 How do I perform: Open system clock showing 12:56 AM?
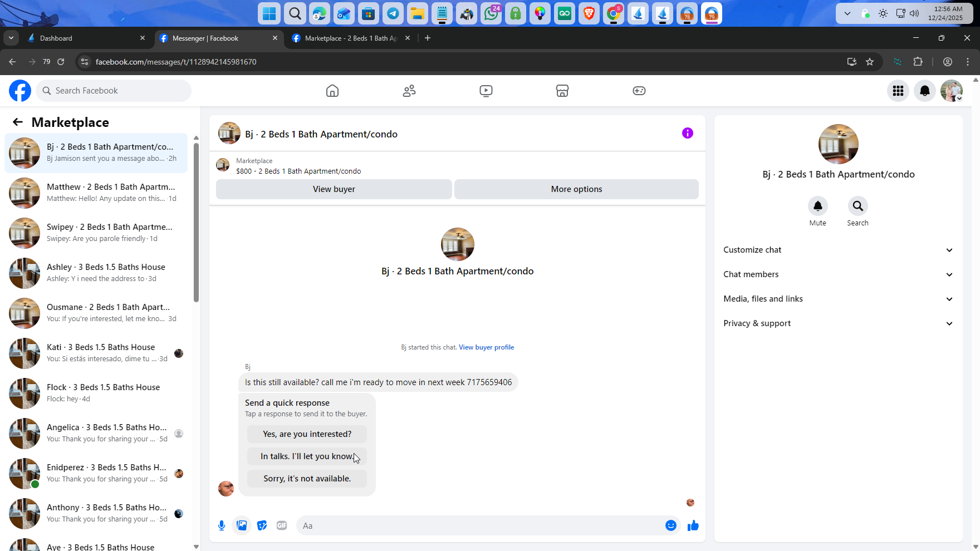(x=945, y=13)
